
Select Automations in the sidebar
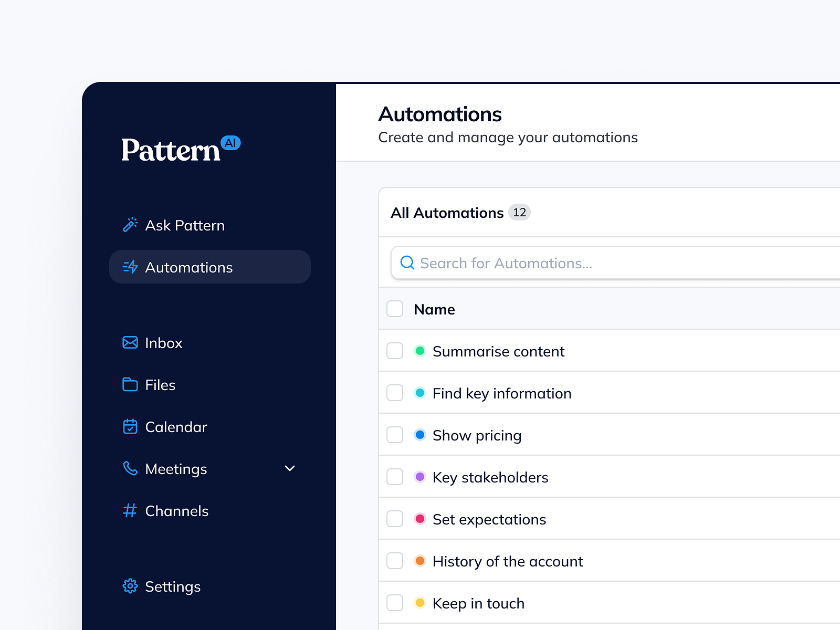210,267
